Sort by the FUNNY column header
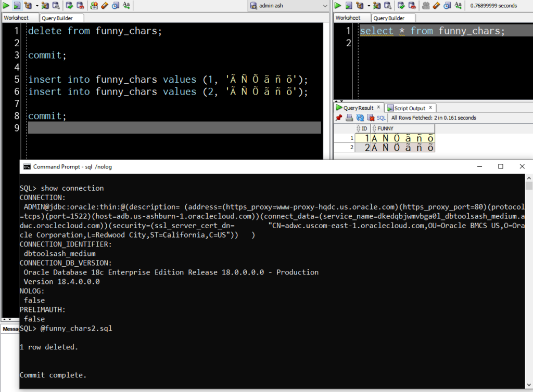Screen dimensions: 533x392 386,128
